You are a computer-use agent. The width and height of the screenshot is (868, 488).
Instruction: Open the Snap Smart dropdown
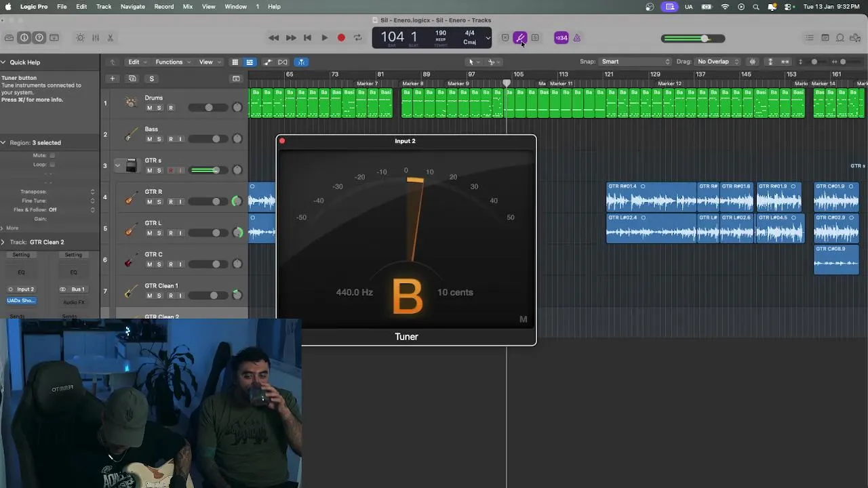(x=635, y=62)
